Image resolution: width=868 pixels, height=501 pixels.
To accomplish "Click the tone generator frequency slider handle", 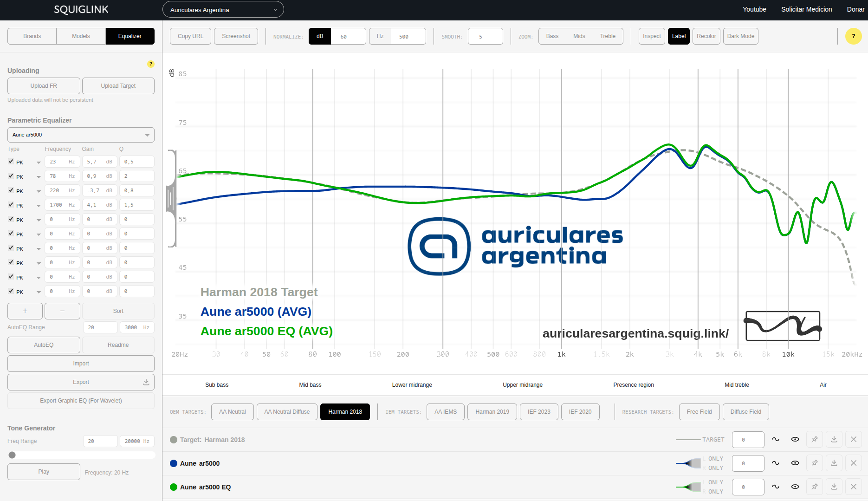I will tap(12, 455).
